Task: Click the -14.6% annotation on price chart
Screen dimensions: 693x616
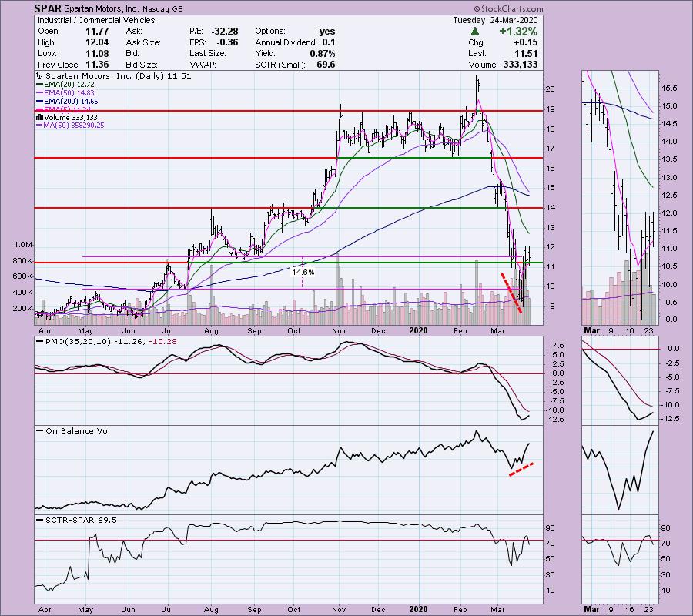Action: tap(302, 273)
